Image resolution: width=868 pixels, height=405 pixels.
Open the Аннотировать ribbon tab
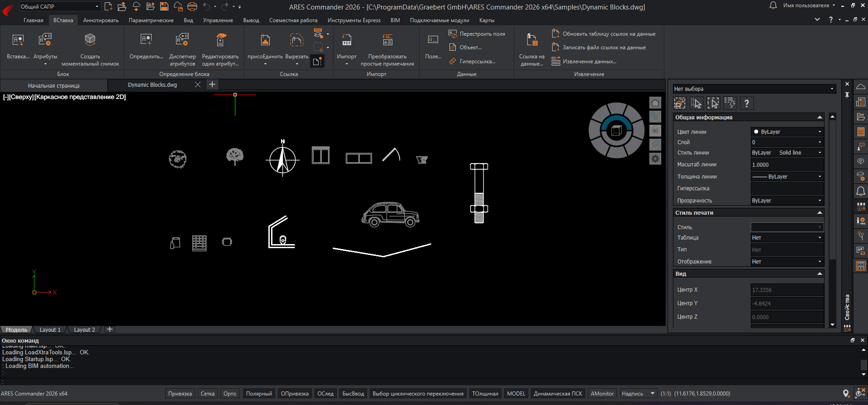[100, 20]
